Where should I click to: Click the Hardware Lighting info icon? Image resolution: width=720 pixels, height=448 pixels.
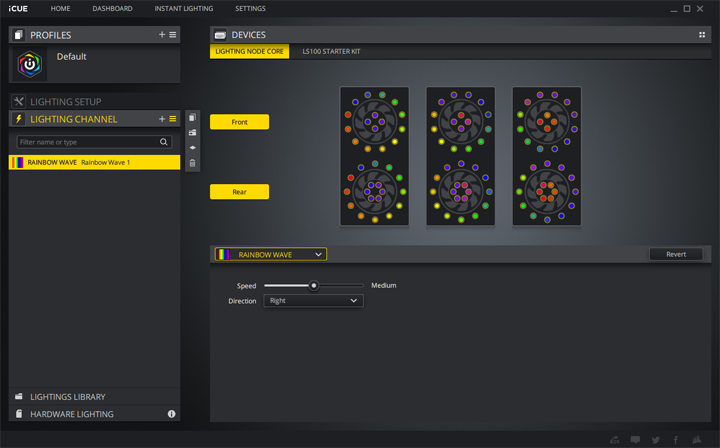tap(171, 414)
